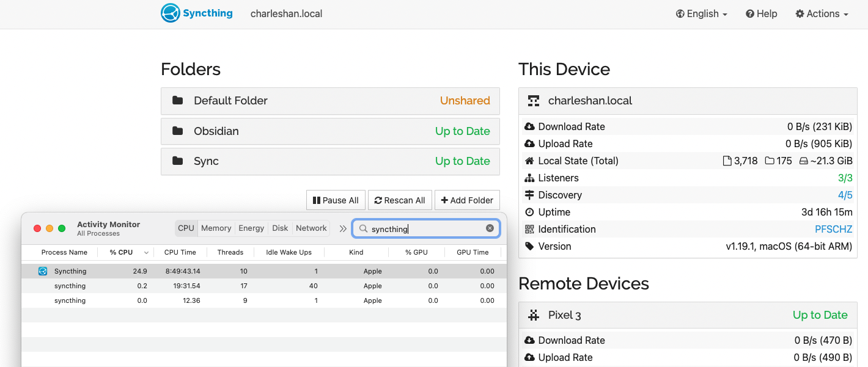
Task: Toggle % CPU column sort order
Action: [x=125, y=252]
